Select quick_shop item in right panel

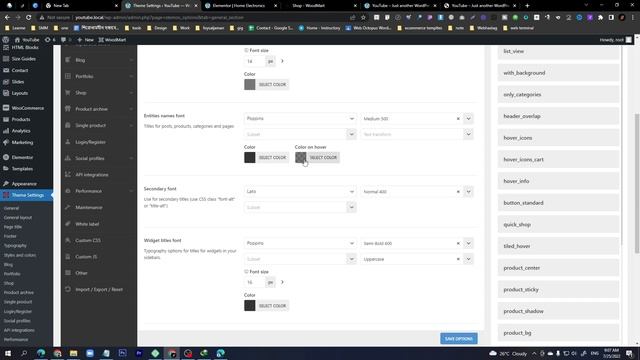[x=558, y=224]
